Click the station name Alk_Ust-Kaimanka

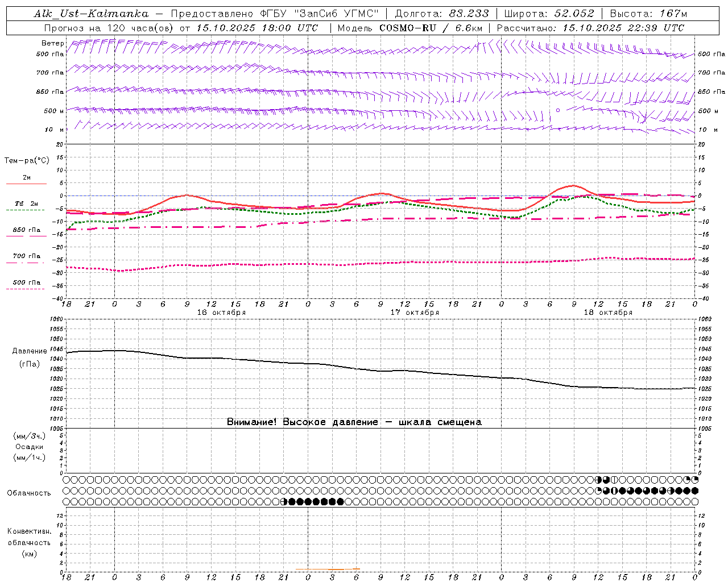click(91, 14)
